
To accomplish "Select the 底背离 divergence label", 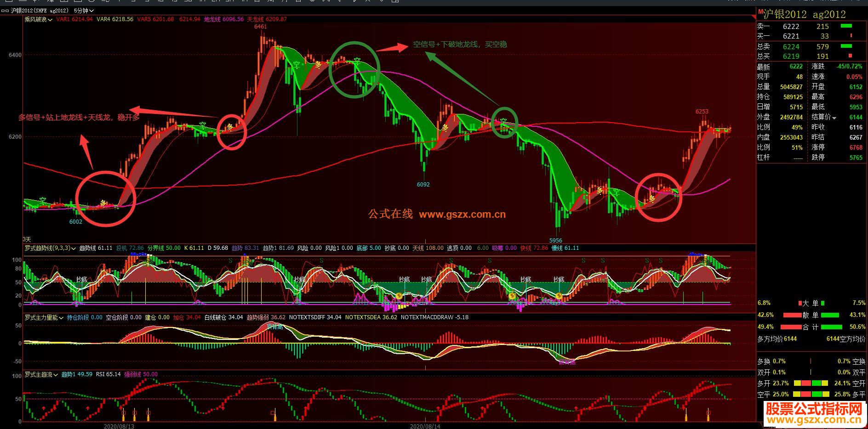I will pos(567,362).
